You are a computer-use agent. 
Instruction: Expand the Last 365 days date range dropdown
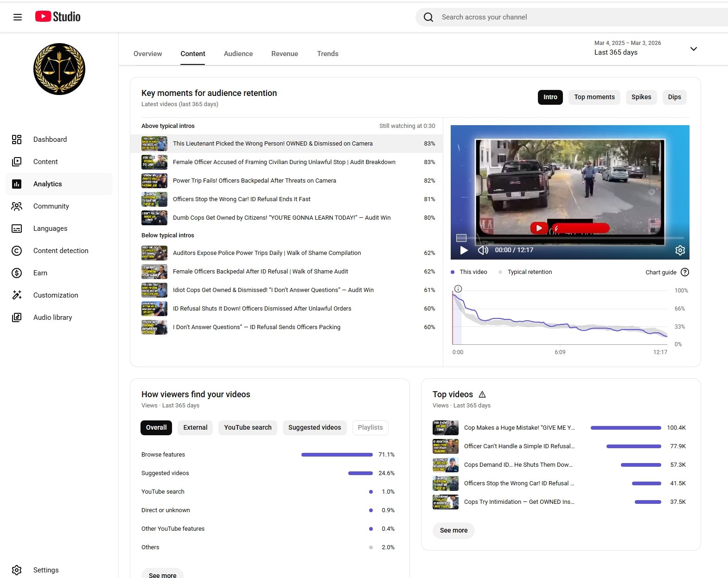coord(693,49)
